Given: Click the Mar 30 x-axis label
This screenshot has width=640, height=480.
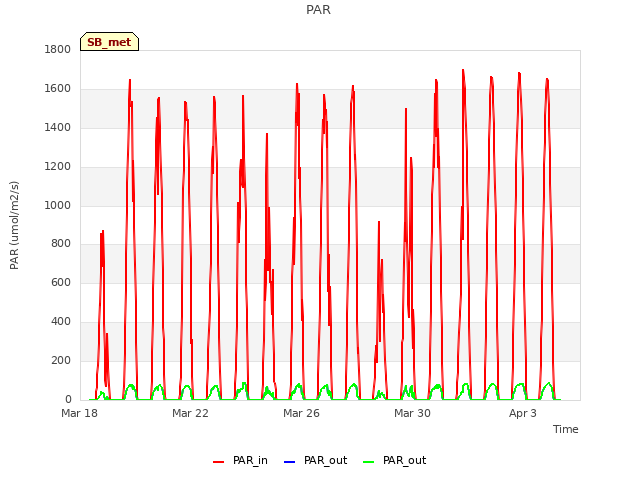Looking at the screenshot, I should click(x=412, y=413).
